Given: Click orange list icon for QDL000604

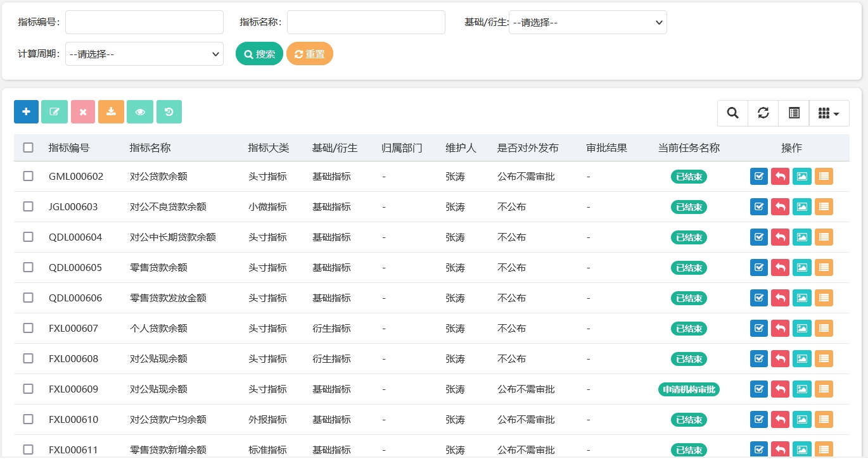Looking at the screenshot, I should tap(824, 237).
